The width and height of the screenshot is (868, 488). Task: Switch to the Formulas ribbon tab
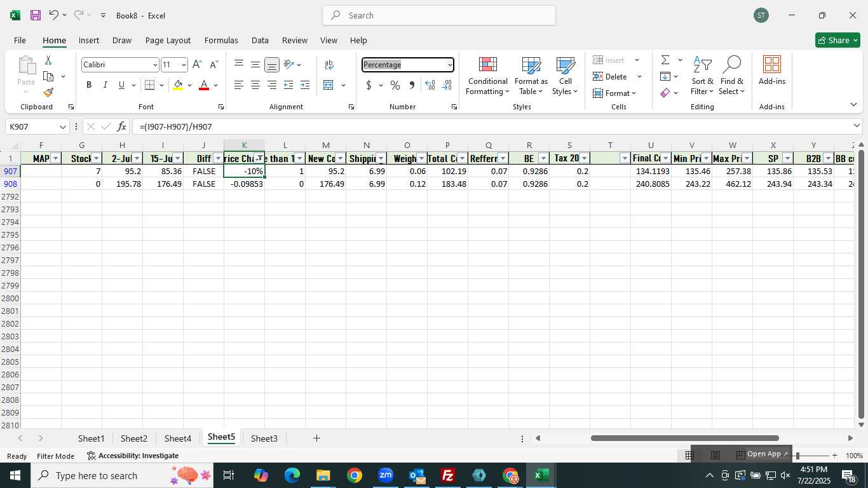pyautogui.click(x=221, y=40)
